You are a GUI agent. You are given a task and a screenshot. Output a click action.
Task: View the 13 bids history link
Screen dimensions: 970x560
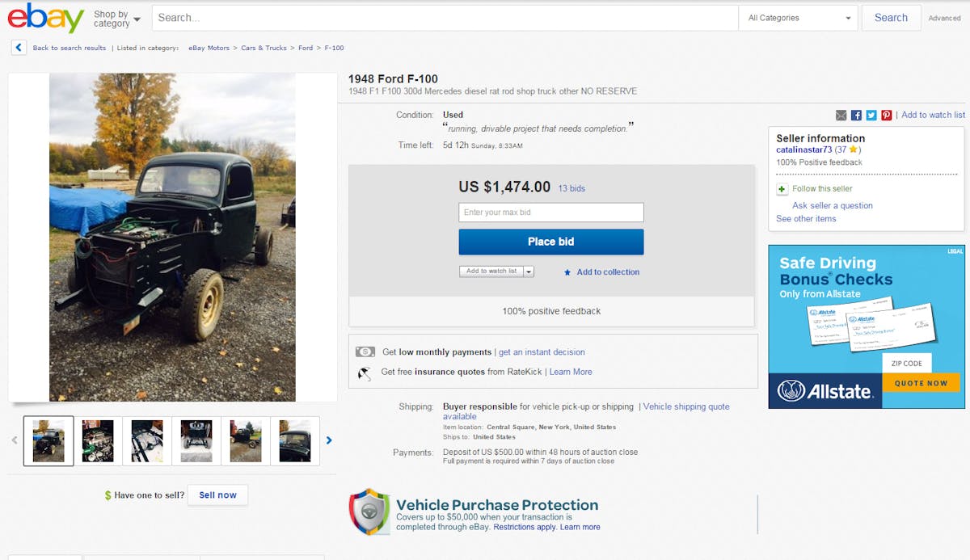click(571, 188)
